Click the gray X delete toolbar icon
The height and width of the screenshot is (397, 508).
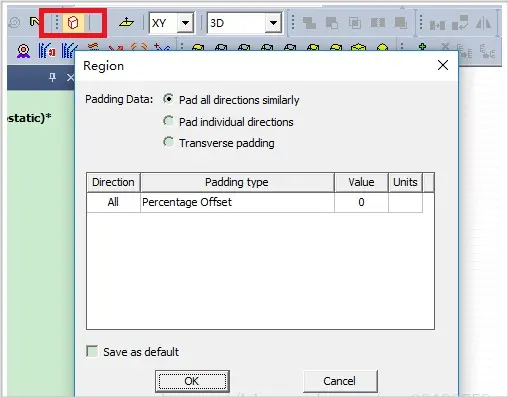(445, 47)
